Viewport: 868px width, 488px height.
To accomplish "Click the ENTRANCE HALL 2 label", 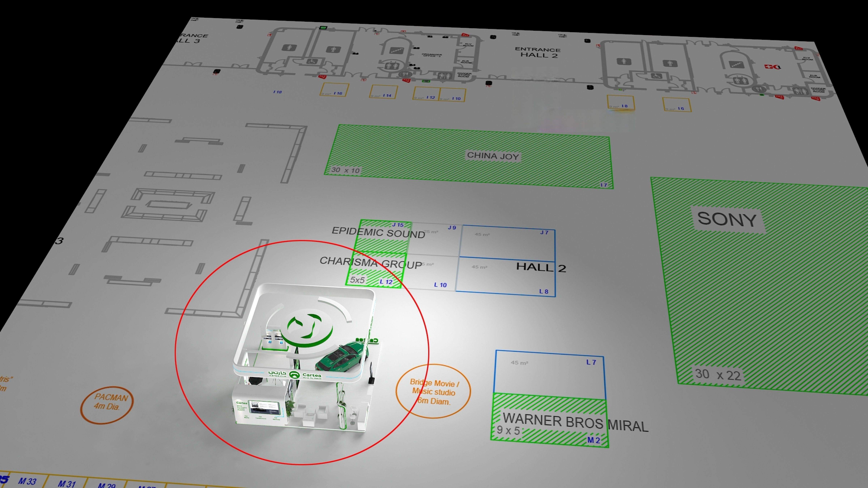I will [x=538, y=52].
